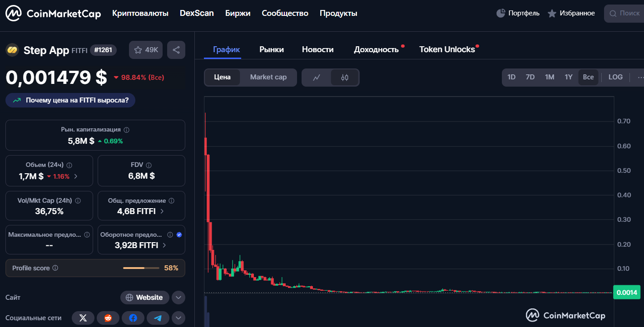
Task: Open the CoinMarketCap home logo
Action: 53,14
